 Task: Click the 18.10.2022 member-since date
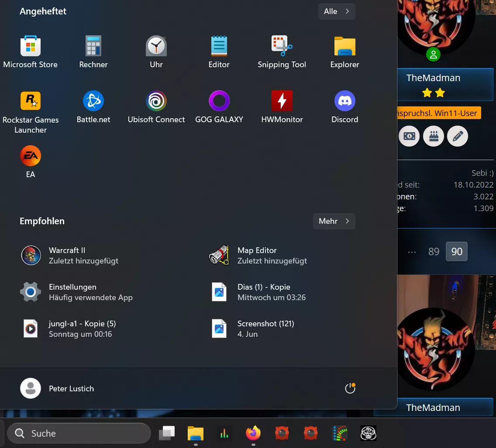[473, 185]
